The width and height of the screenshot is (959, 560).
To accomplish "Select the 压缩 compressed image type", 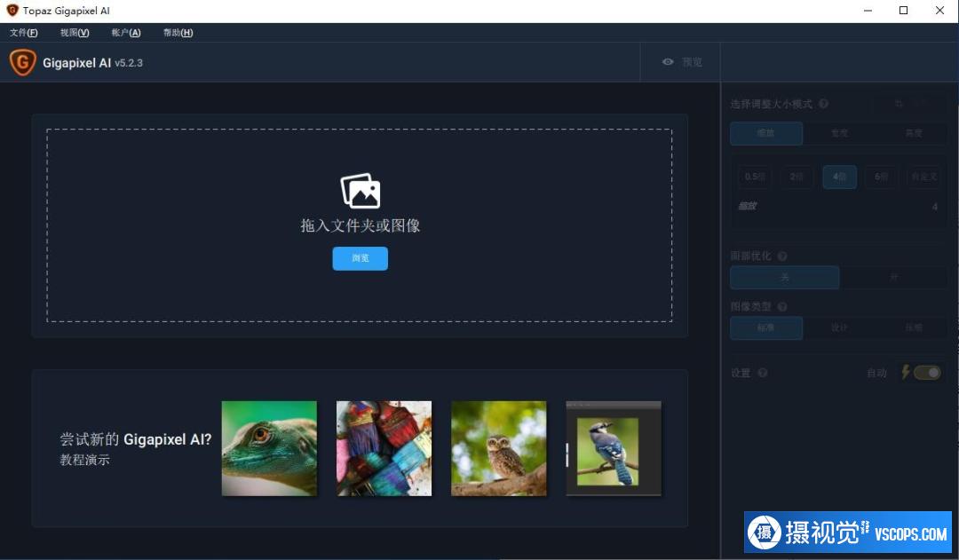I will (x=913, y=327).
